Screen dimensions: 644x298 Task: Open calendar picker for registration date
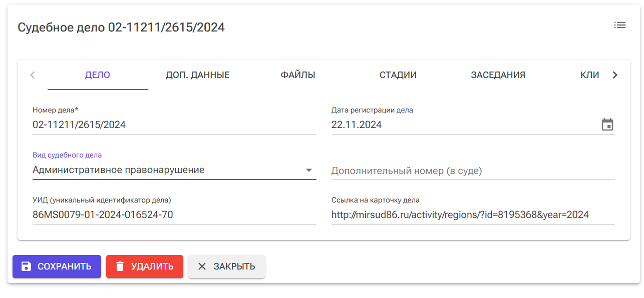tap(607, 124)
